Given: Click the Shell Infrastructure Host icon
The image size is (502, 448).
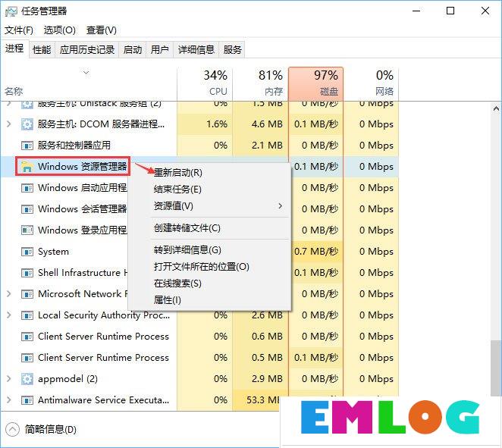Looking at the screenshot, I should tap(27, 273).
